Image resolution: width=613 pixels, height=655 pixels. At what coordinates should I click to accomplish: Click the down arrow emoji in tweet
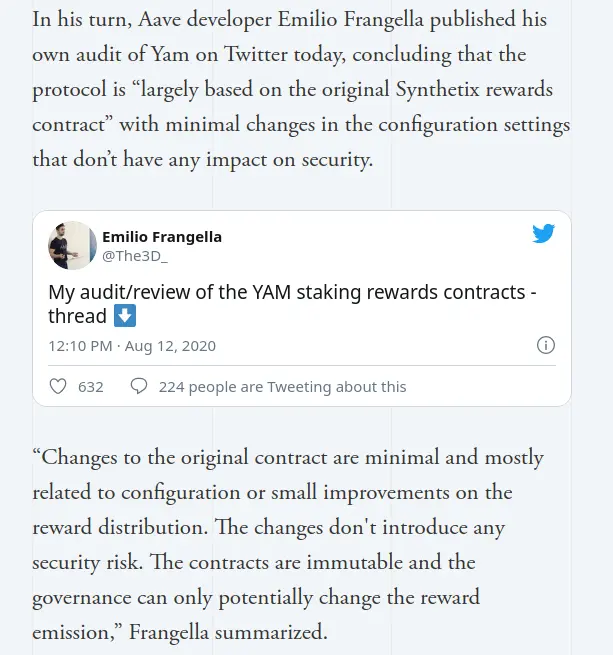tap(125, 315)
